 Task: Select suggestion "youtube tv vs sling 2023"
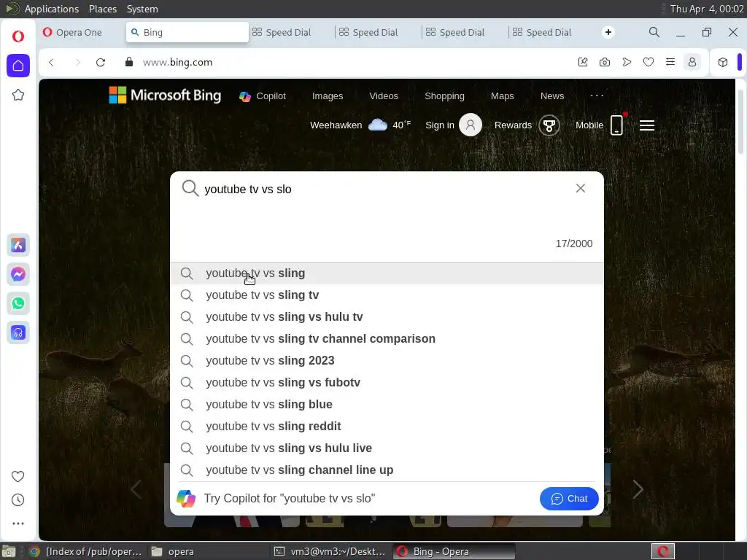click(x=387, y=361)
